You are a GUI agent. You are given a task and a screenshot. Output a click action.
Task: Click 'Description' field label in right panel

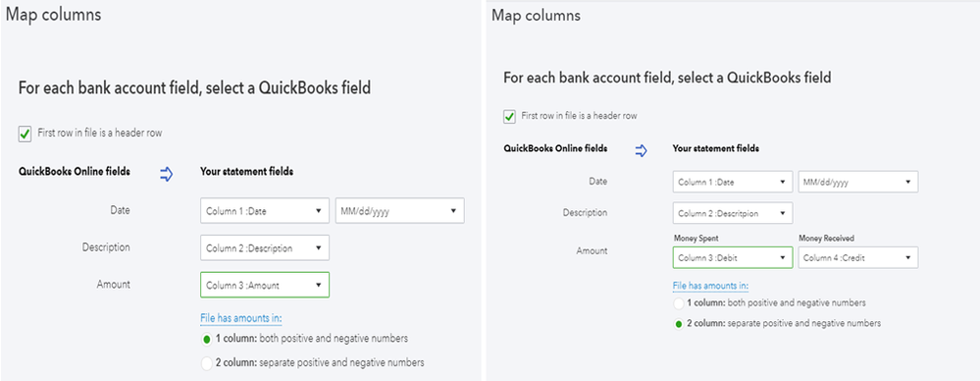coord(585,213)
